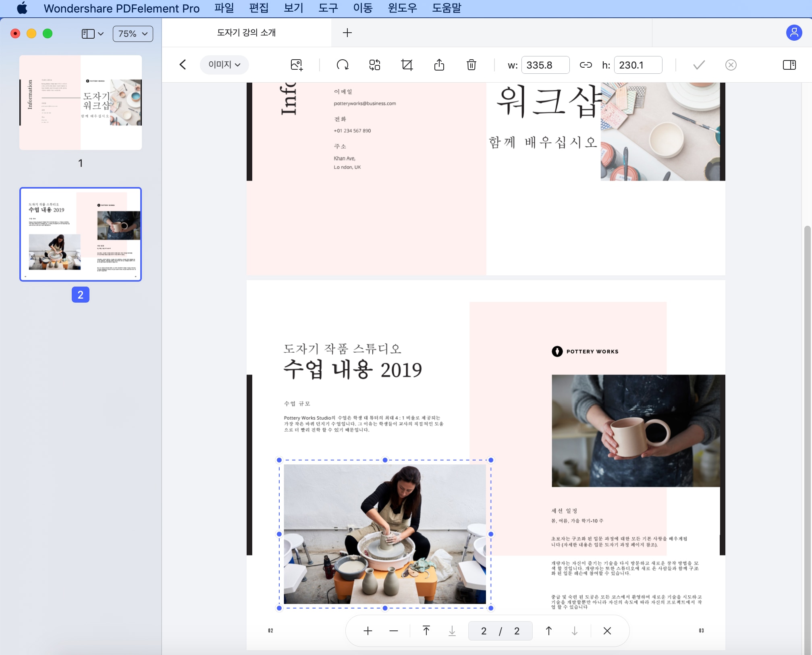Open the Apple menu

(x=22, y=8)
